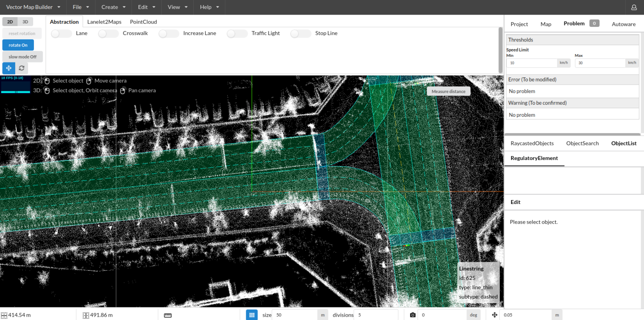Click the dotted square icon beside 491.86 m
This screenshot has width=644, height=320.
[x=86, y=315]
